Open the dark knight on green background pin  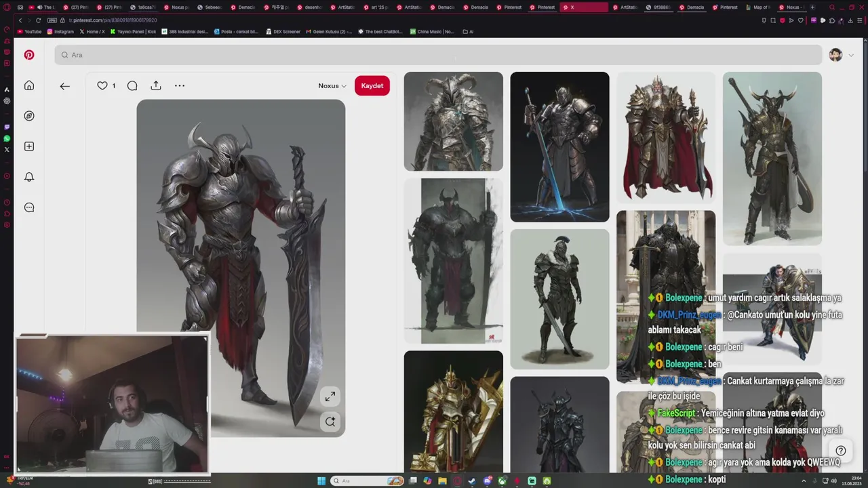[x=559, y=299]
